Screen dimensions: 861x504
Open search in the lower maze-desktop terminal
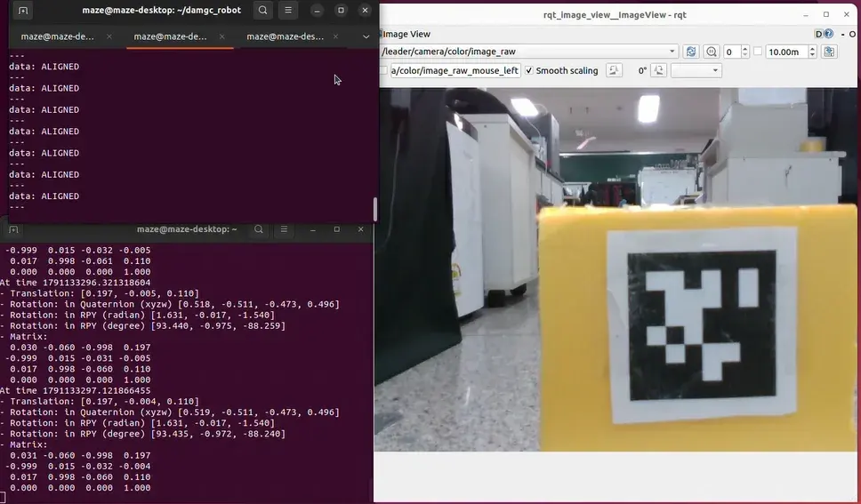click(x=259, y=229)
